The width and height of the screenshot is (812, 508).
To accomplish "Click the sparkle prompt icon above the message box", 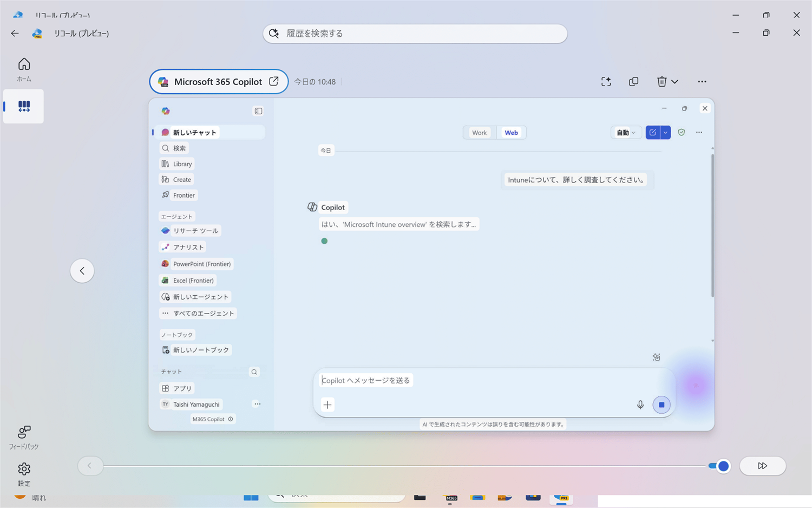I will (x=656, y=357).
